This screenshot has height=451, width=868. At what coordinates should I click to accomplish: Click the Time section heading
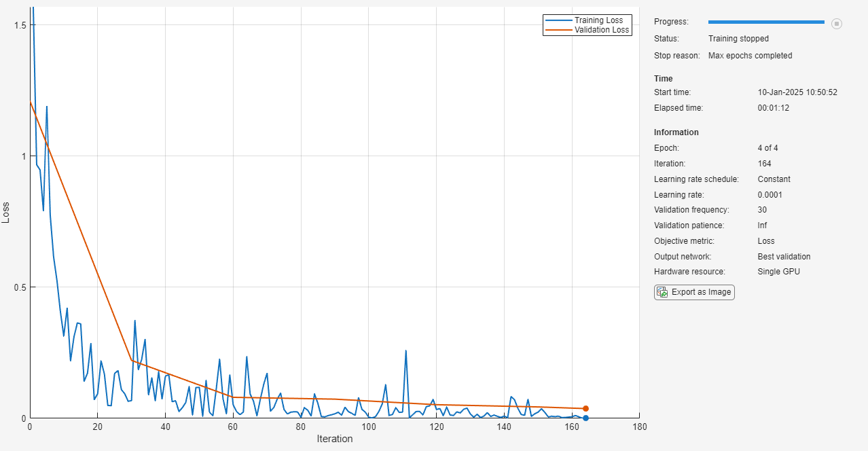point(663,79)
